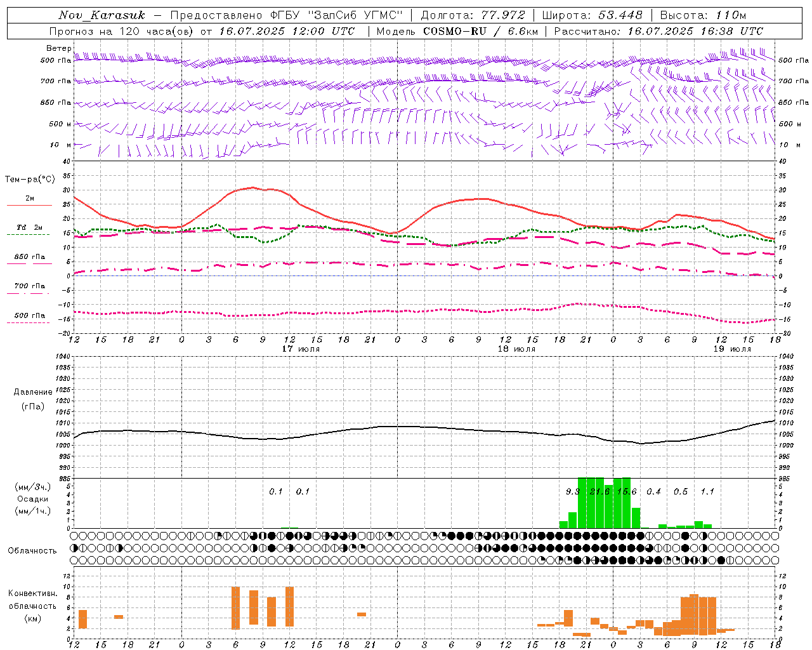Select the 0.4 precipitation total

653,491
